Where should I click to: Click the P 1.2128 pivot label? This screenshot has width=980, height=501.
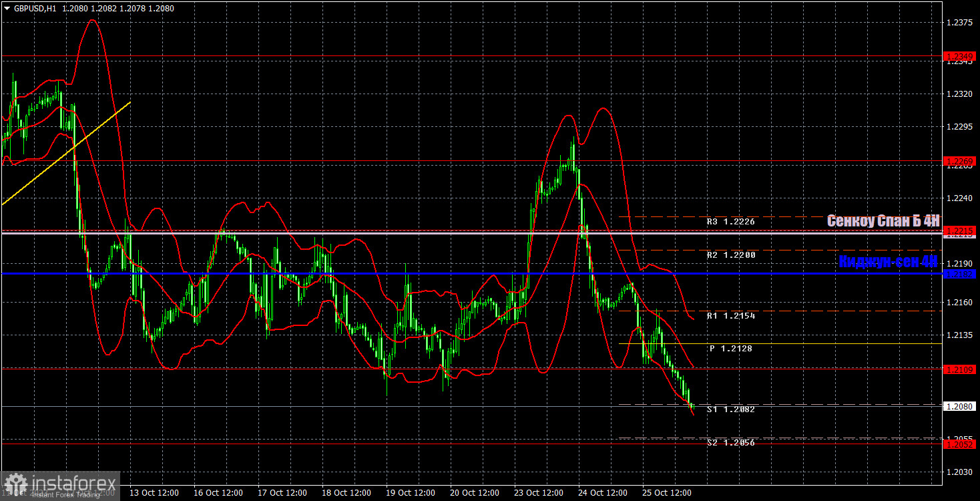tap(731, 349)
